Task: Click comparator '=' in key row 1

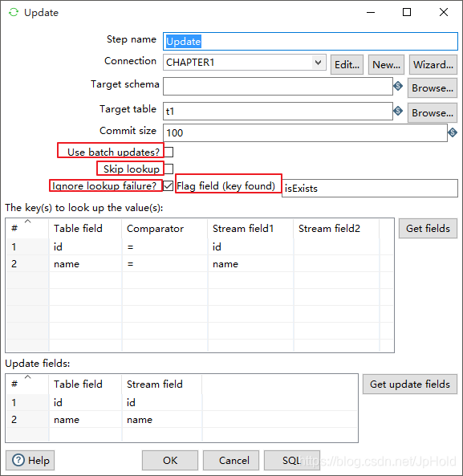Action: (164, 246)
